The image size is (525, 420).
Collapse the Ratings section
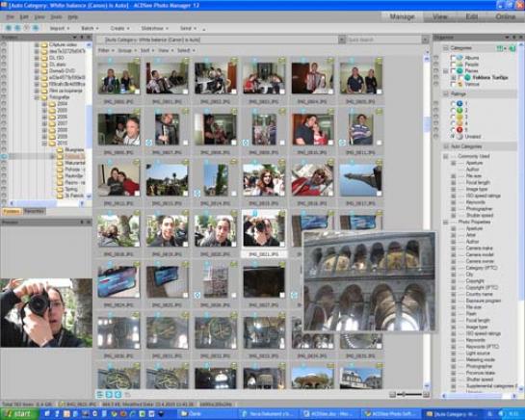coord(446,94)
